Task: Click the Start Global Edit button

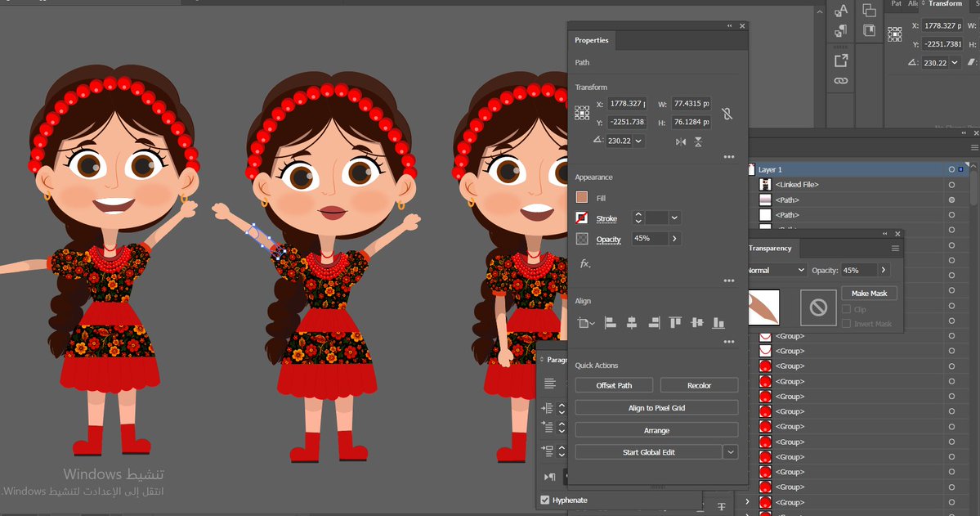Action: click(648, 452)
